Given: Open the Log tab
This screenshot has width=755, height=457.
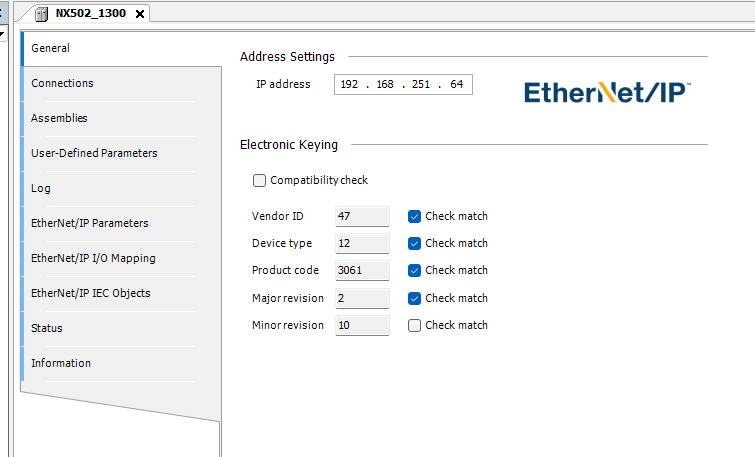Looking at the screenshot, I should coord(41,188).
